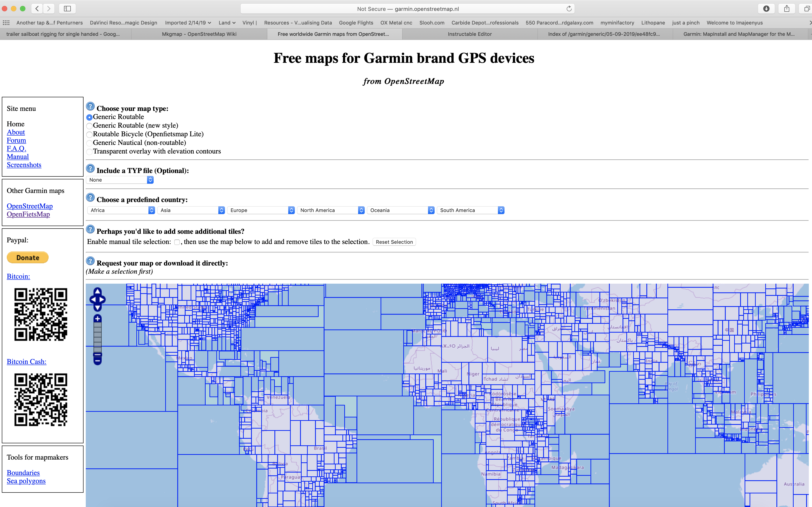Click the map zoom in button
This screenshot has width=812, height=507.
[x=98, y=318]
